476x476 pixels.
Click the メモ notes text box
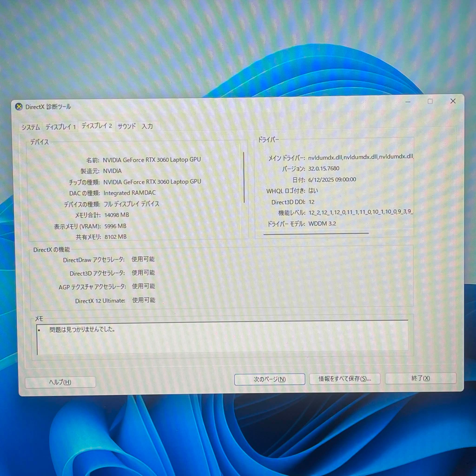[x=222, y=337]
